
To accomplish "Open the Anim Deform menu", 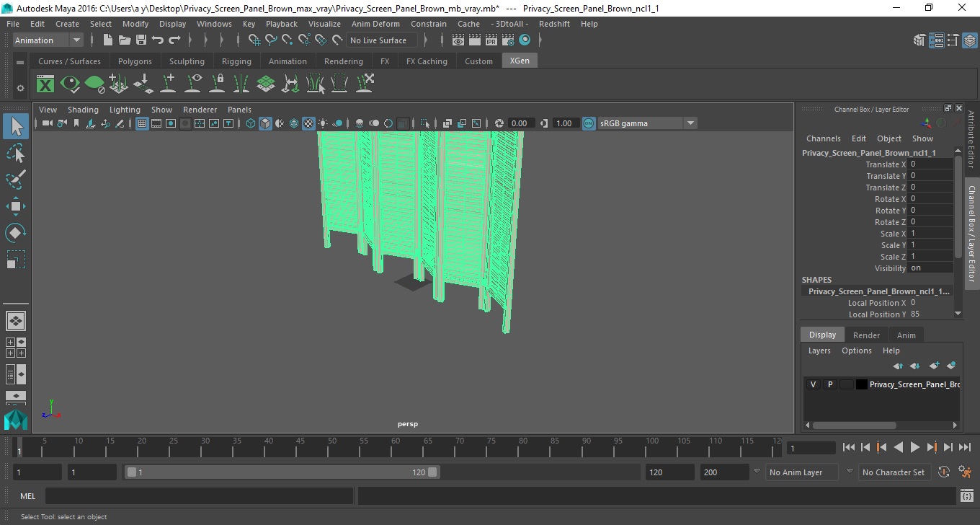I will click(375, 24).
